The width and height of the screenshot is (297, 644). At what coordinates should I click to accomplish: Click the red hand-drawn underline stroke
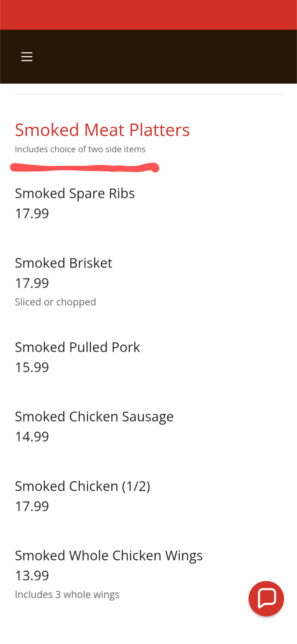click(x=85, y=168)
